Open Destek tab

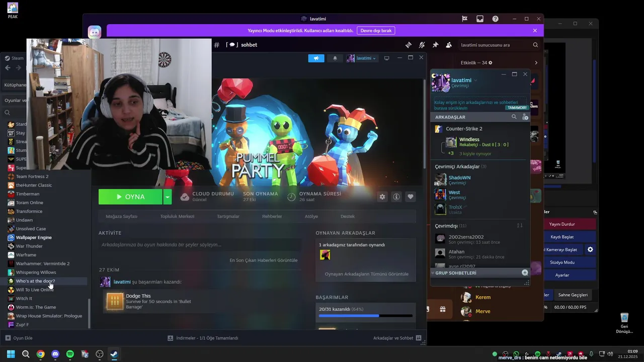coord(348,216)
